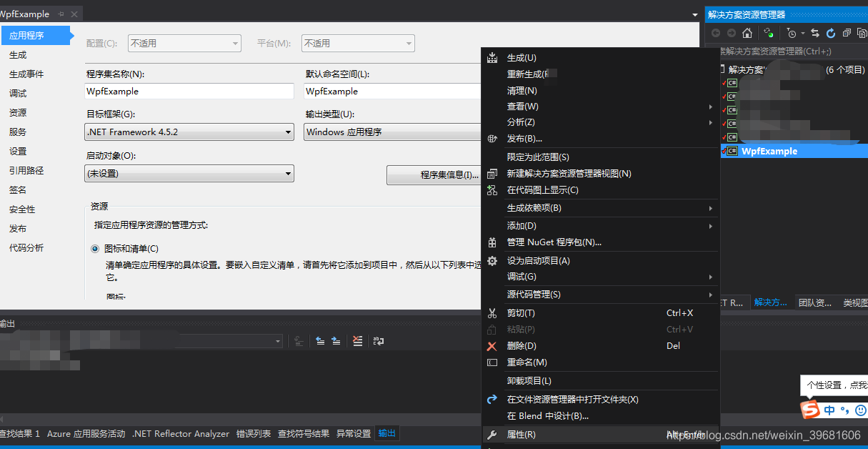868x449 pixels.
Task: Click the Show All Files icon
Action: click(862, 33)
